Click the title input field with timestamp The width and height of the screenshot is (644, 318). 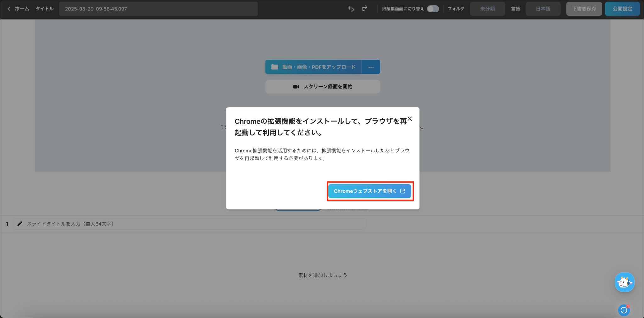tap(158, 9)
